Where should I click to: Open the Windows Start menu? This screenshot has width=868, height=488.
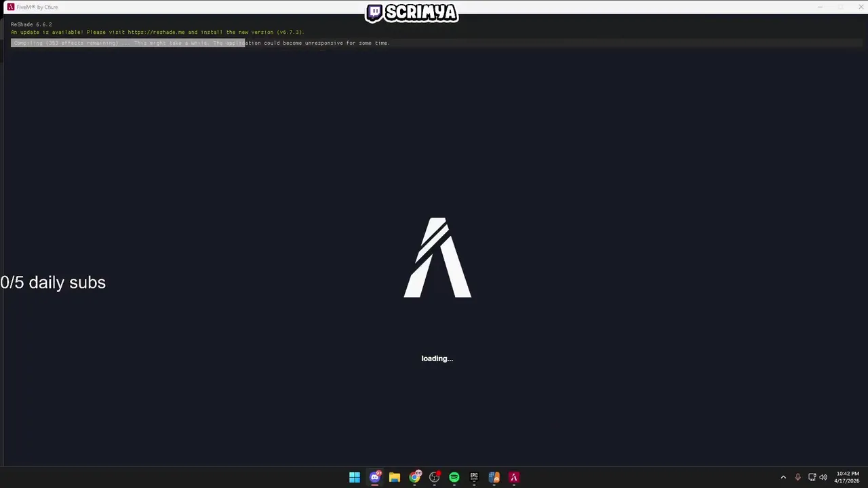point(355,477)
